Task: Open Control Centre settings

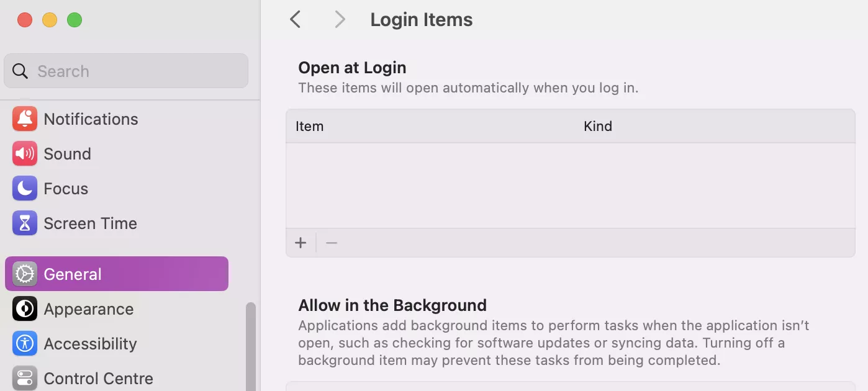Action: click(x=24, y=377)
